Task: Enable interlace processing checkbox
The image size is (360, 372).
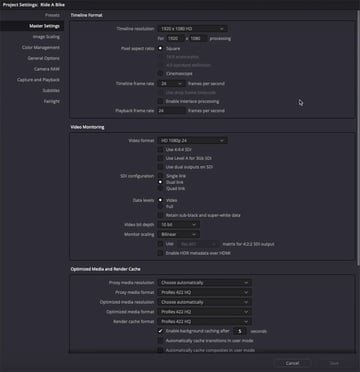Action: click(x=160, y=101)
